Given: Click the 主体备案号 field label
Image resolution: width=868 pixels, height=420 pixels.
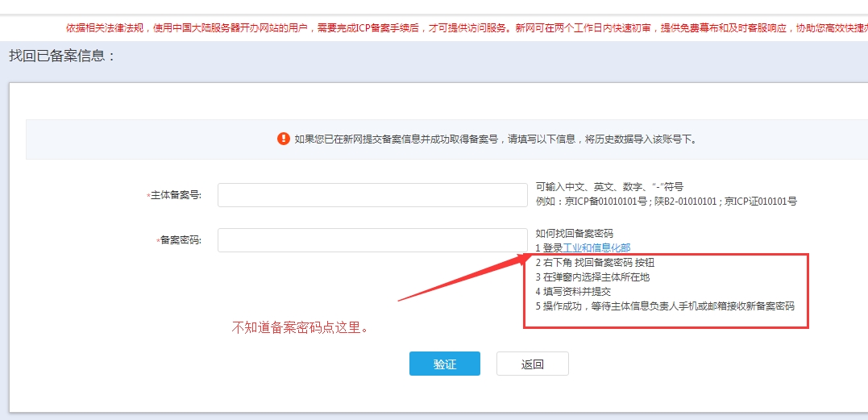Looking at the screenshot, I should [x=175, y=195].
